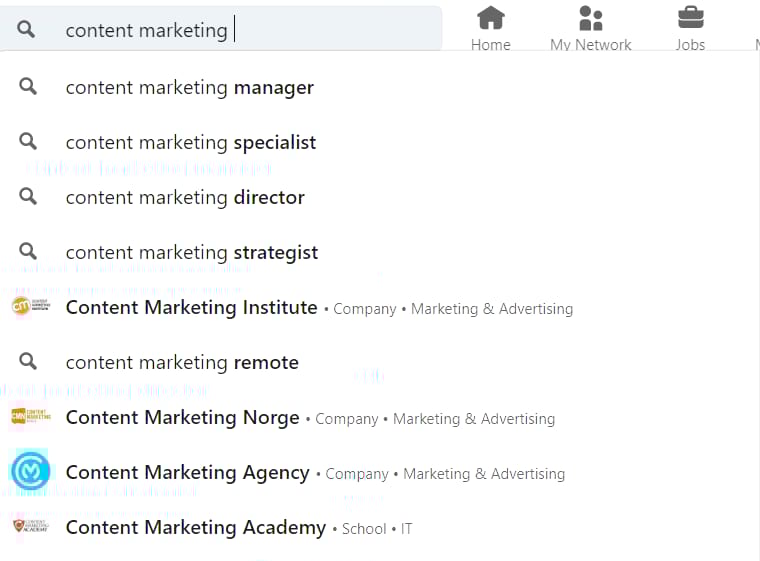Select suggestion content marketing specialist
This screenshot has height=561, width=760.
pos(380,143)
